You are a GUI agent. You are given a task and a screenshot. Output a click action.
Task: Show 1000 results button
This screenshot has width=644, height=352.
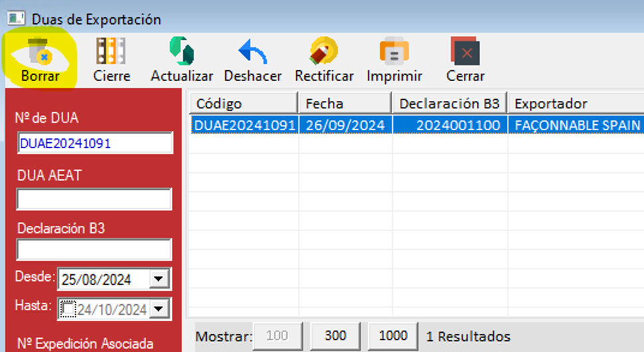coord(393,336)
